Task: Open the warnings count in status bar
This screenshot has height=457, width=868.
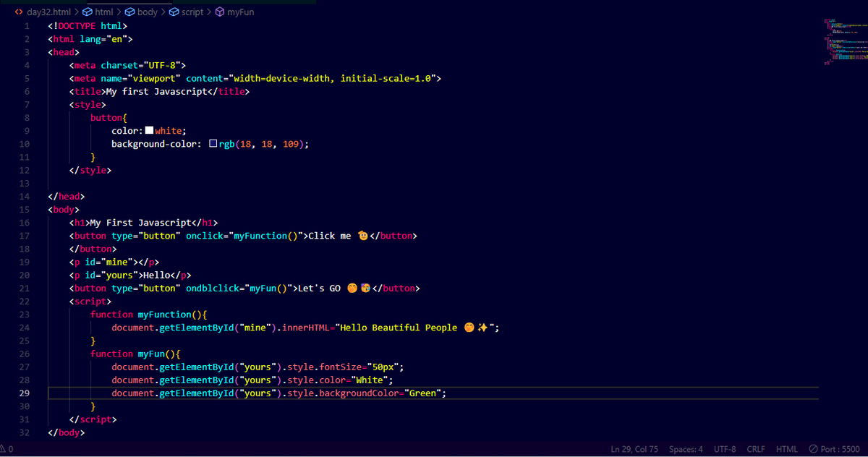Action: tap(7, 449)
